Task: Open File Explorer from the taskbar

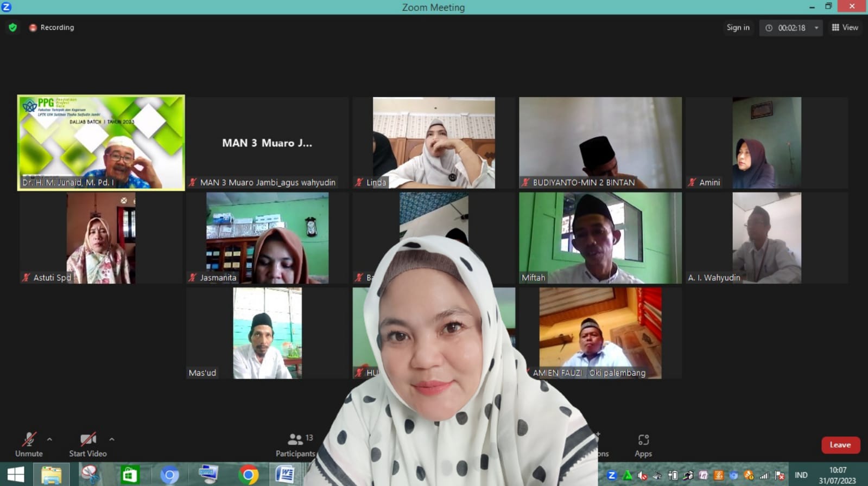Action: click(52, 475)
